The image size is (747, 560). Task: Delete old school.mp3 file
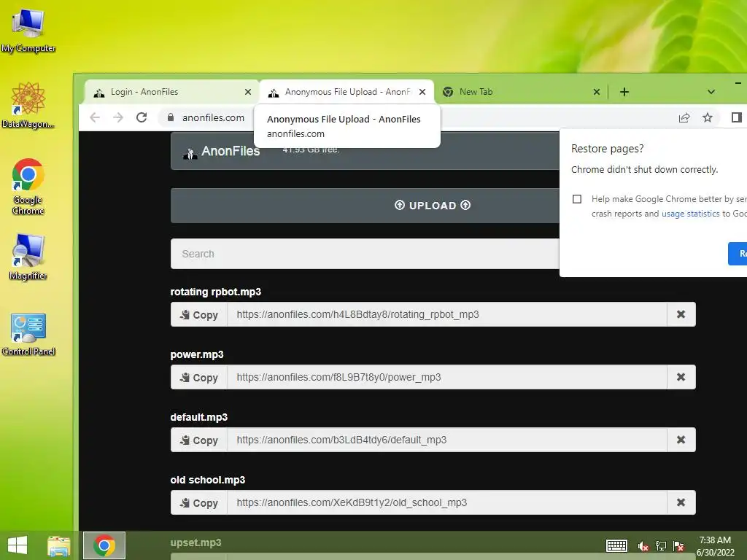point(681,503)
